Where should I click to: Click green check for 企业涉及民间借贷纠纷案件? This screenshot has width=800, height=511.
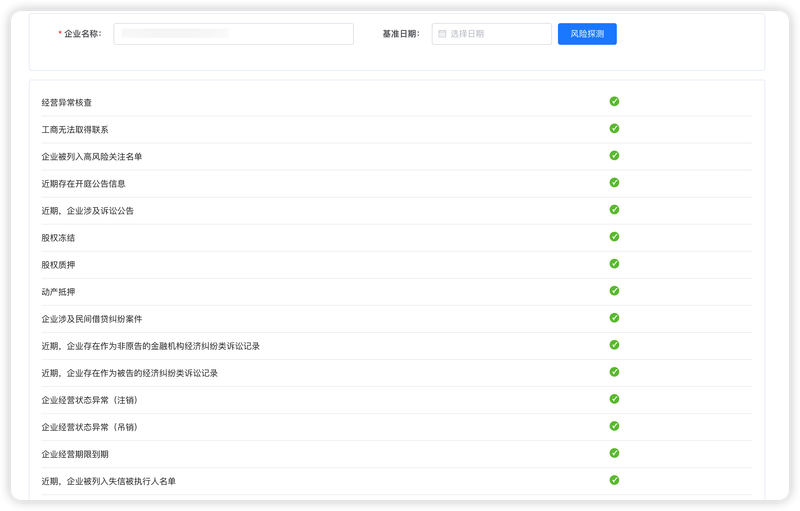pyautogui.click(x=614, y=318)
